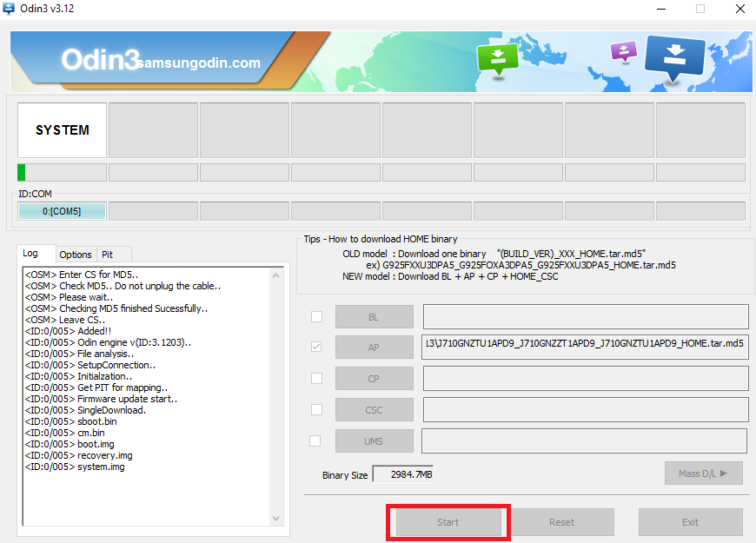Image resolution: width=756 pixels, height=543 pixels.
Task: Click the large blue download speech-bubble icon
Action: pyautogui.click(x=674, y=58)
